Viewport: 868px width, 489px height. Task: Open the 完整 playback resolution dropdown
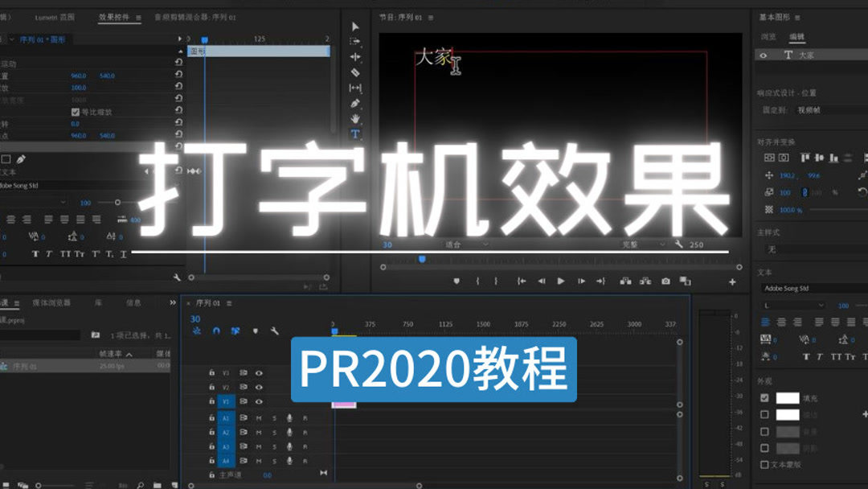pyautogui.click(x=635, y=244)
